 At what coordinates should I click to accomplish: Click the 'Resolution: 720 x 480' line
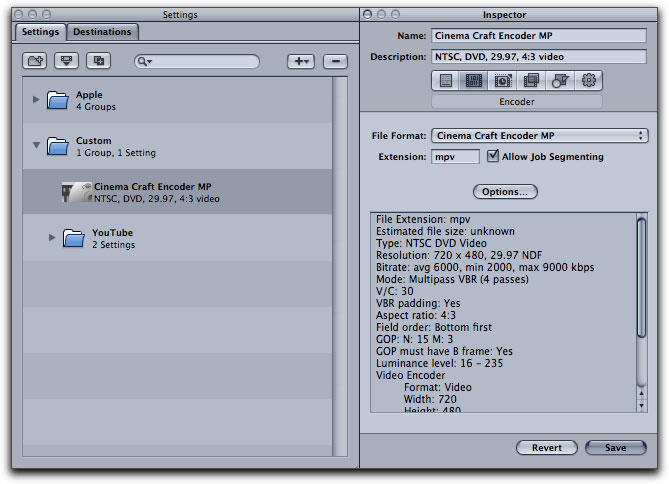pos(459,256)
